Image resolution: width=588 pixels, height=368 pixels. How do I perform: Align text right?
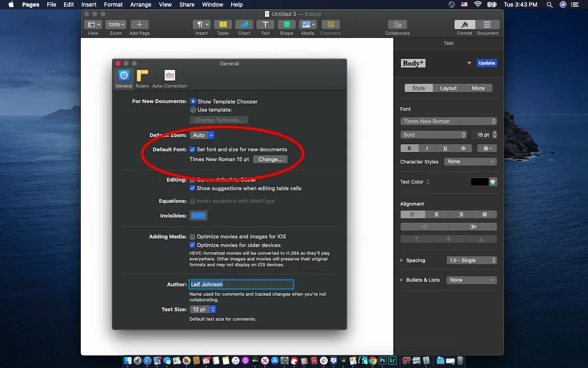461,215
